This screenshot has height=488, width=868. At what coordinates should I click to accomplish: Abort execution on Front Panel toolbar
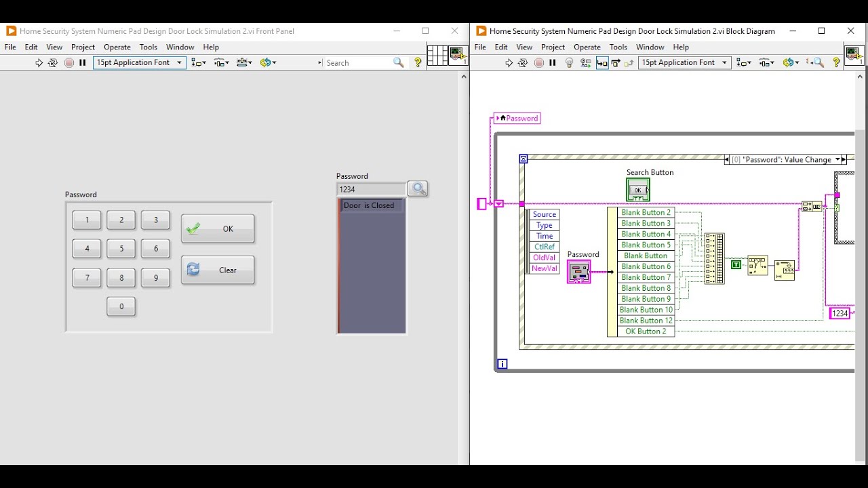[68, 62]
